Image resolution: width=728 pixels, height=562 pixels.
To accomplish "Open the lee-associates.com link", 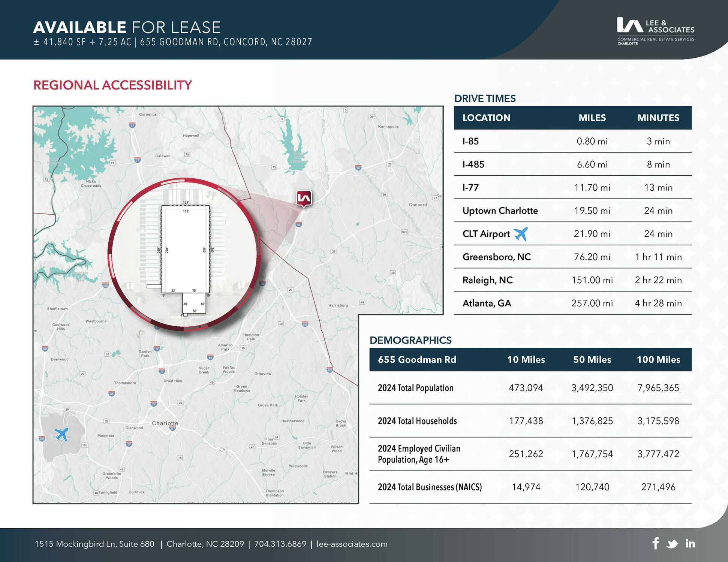I will pos(352,544).
